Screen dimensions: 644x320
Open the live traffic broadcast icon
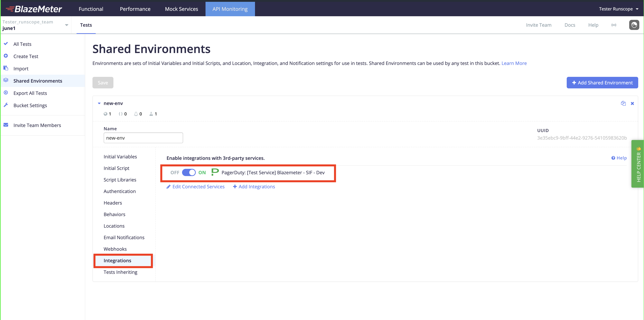pyautogui.click(x=614, y=25)
